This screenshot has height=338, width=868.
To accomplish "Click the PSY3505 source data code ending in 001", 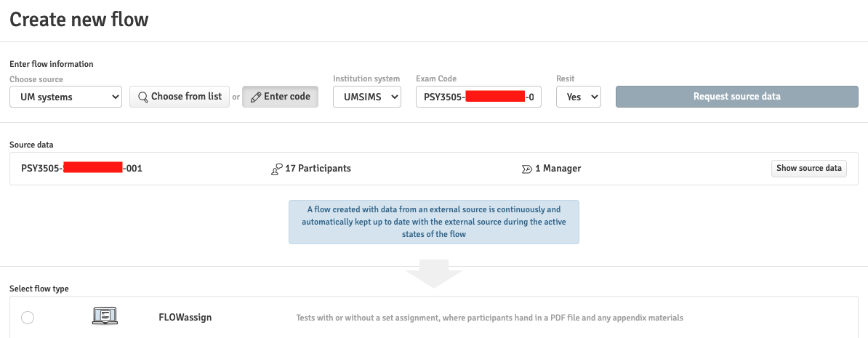I will click(x=81, y=169).
